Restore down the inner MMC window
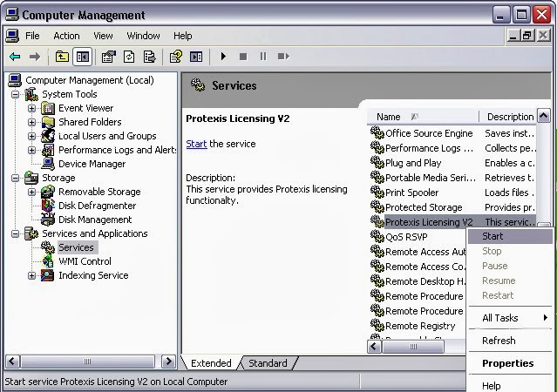 tap(527, 36)
